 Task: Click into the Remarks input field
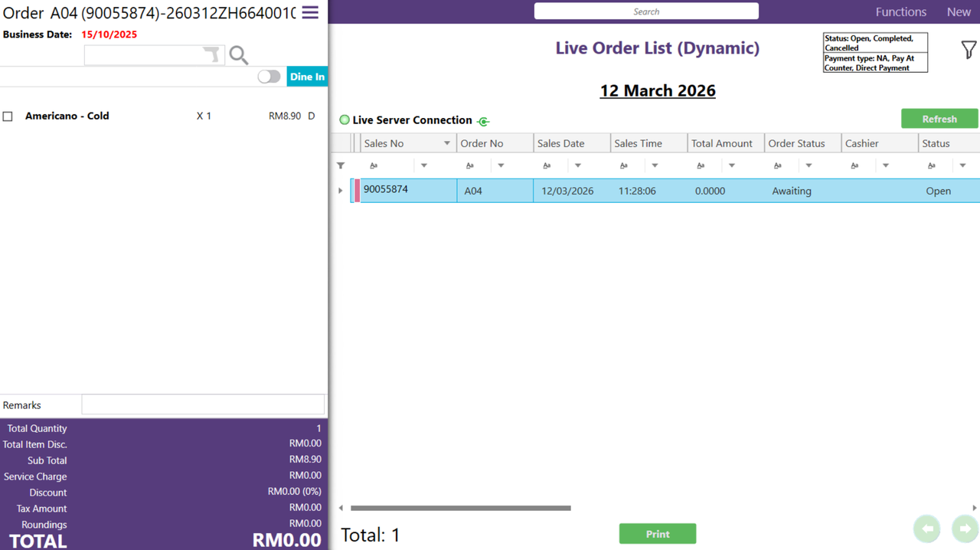(x=203, y=405)
